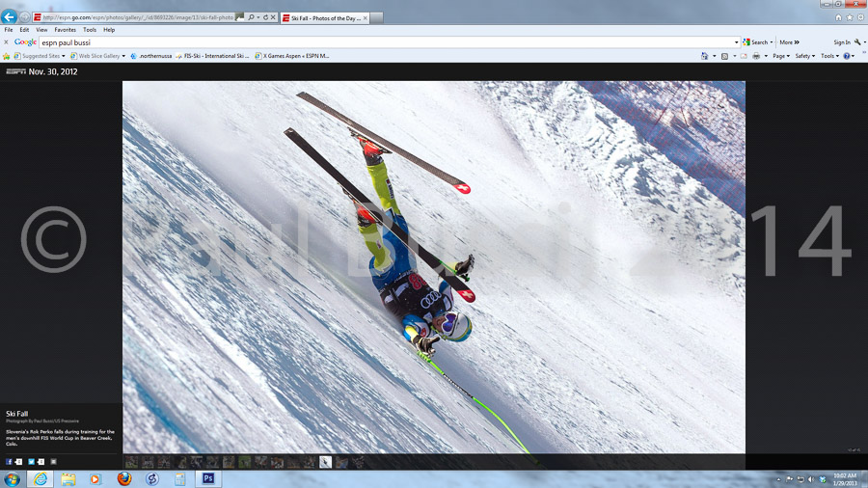This screenshot has height=488, width=868.
Task: Click Sign In on the Google toolbar
Action: [x=841, y=42]
